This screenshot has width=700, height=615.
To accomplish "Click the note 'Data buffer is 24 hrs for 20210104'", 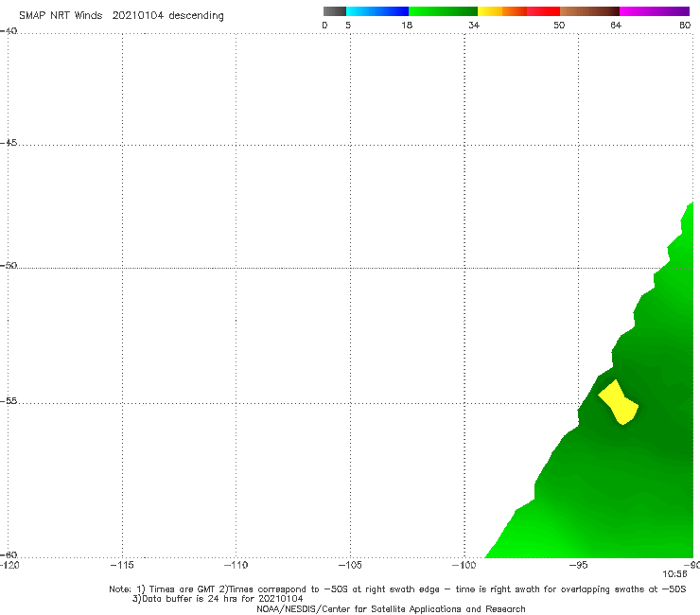I will pos(218,599).
